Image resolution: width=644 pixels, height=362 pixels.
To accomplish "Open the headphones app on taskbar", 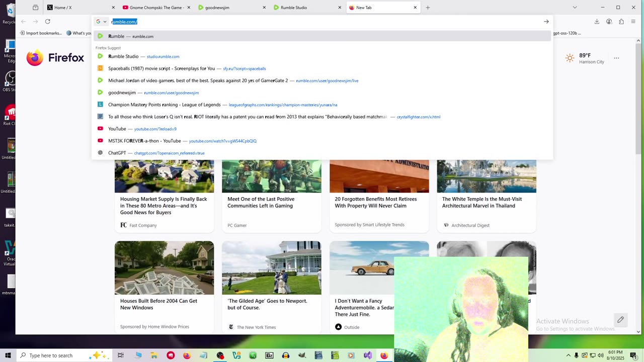I will pos(286,355).
